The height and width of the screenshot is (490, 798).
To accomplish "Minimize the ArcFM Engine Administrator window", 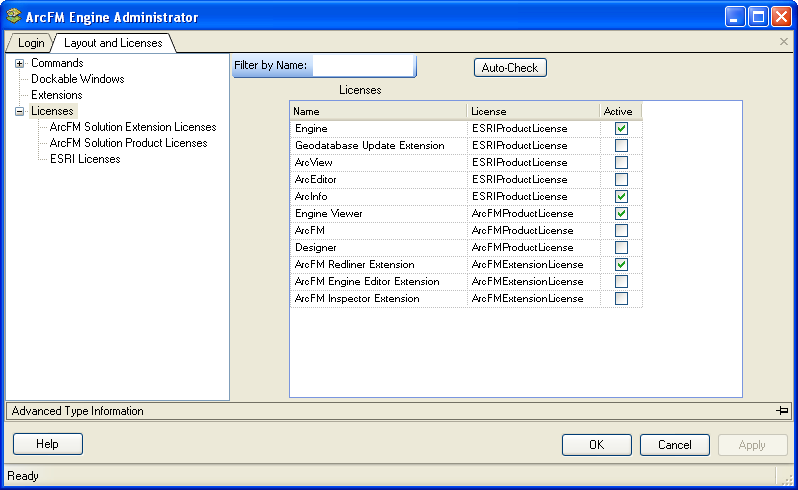I will click(x=734, y=17).
